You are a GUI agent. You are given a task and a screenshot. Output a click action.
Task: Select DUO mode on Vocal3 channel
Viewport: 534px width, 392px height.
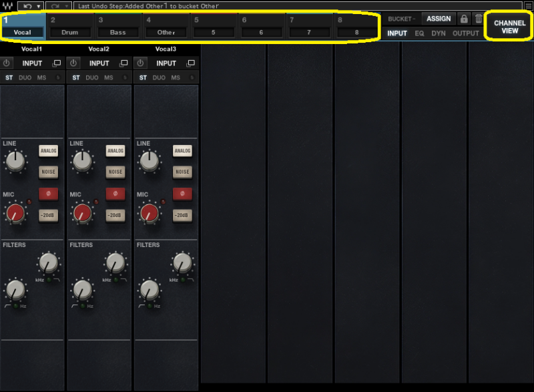(x=159, y=78)
